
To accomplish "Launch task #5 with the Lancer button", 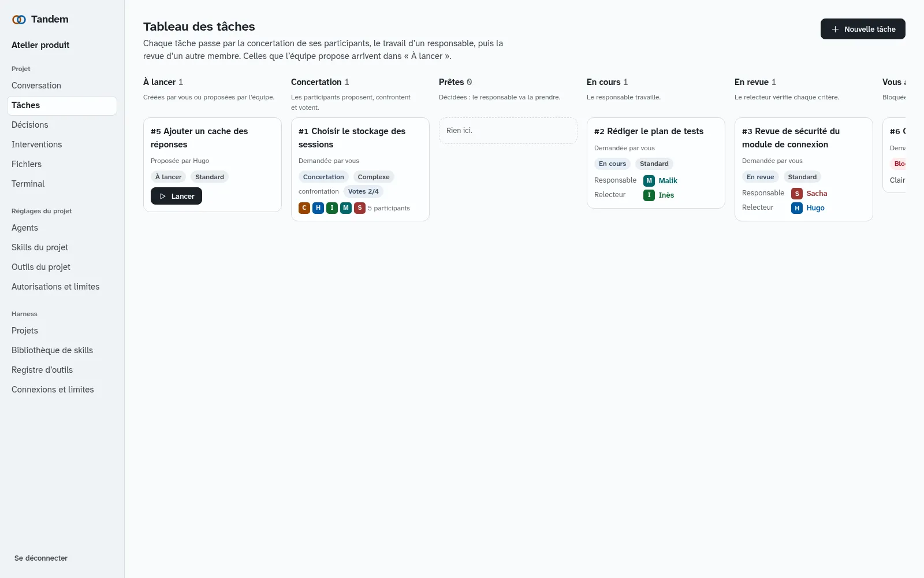I will [176, 196].
